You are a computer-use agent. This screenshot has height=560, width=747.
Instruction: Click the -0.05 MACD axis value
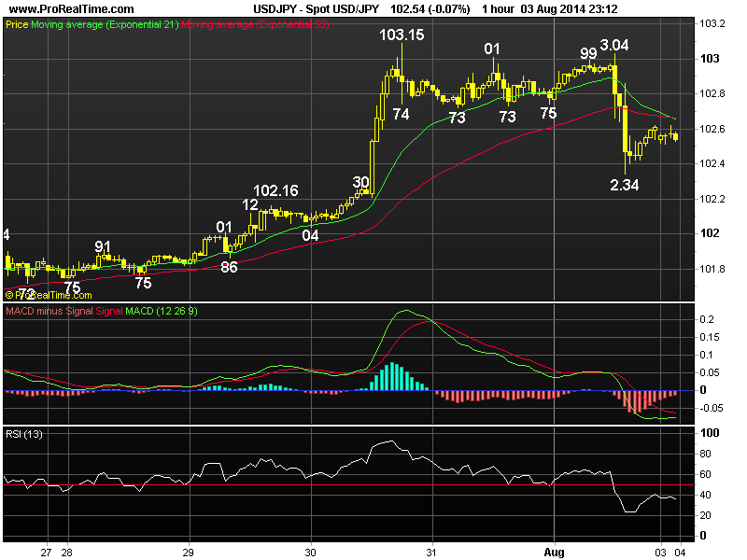tap(712, 408)
